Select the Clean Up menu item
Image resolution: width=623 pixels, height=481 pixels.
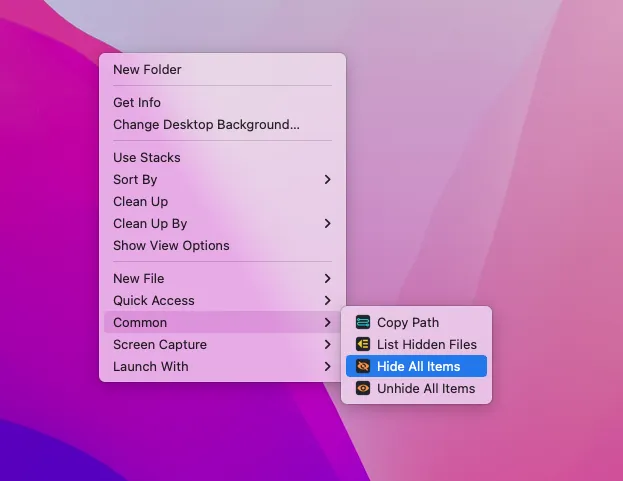click(140, 202)
